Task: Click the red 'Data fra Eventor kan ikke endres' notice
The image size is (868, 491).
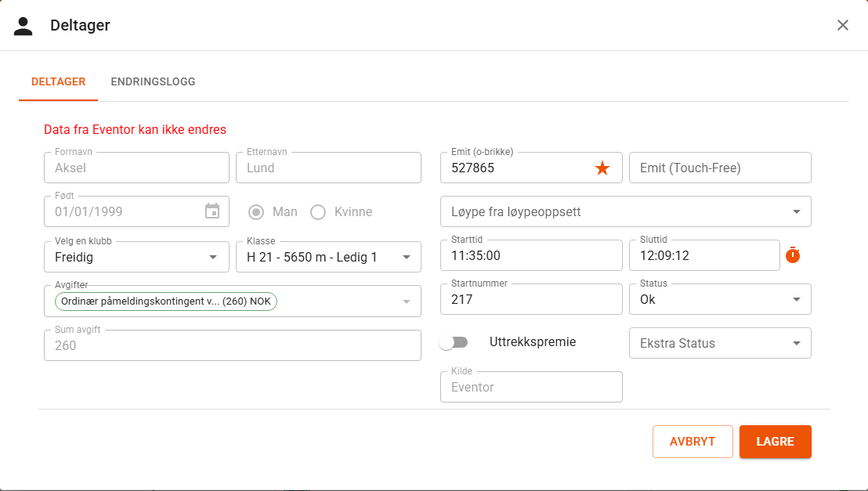Action: coord(135,129)
